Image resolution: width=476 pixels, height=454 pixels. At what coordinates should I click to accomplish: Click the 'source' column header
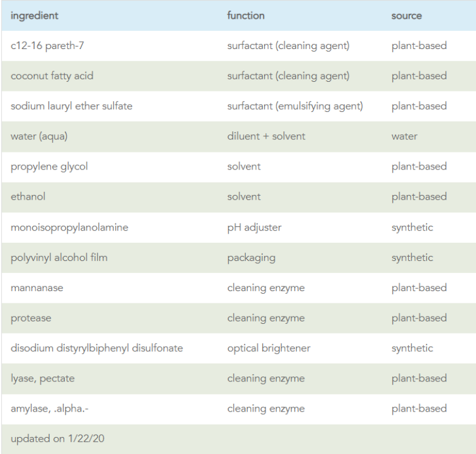406,16
